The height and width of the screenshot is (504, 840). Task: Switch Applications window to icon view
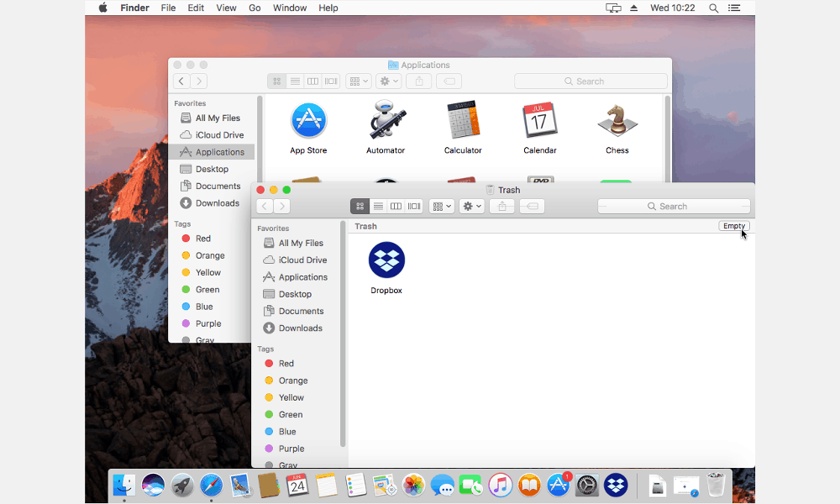coord(277,81)
